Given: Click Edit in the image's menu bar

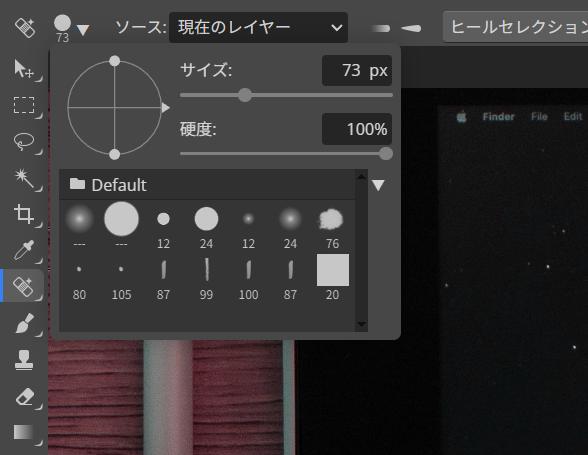Looking at the screenshot, I should point(573,117).
